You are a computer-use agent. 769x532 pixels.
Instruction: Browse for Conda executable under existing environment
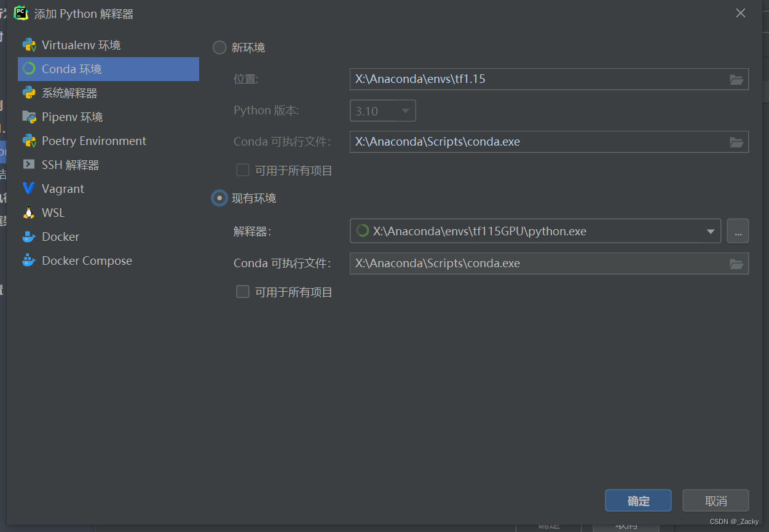pos(736,264)
